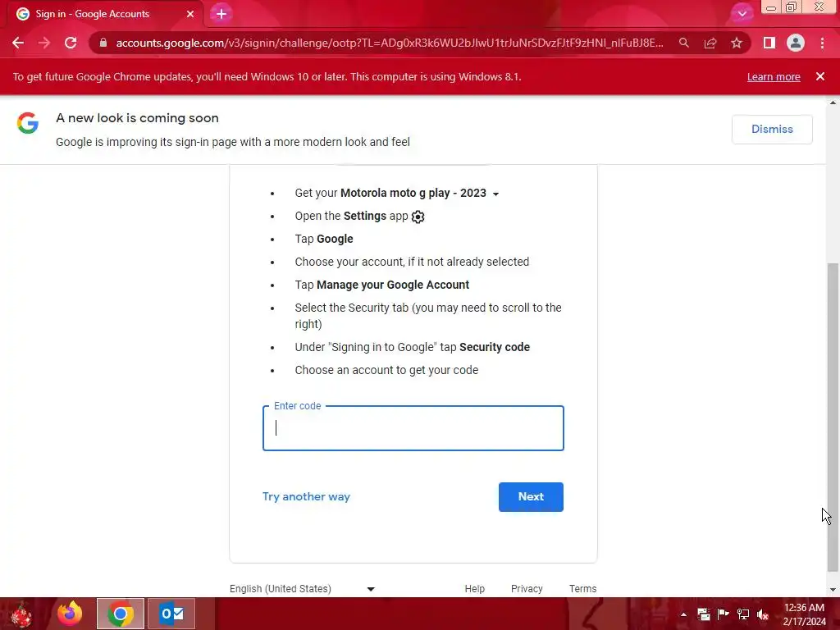This screenshot has height=630, width=840.
Task: Open the Help link
Action: pos(475,589)
